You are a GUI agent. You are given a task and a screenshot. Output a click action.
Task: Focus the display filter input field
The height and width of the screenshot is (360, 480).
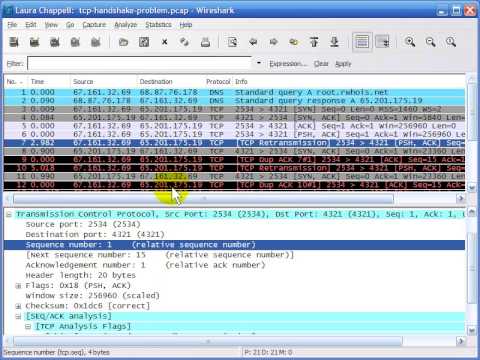(x=139, y=63)
